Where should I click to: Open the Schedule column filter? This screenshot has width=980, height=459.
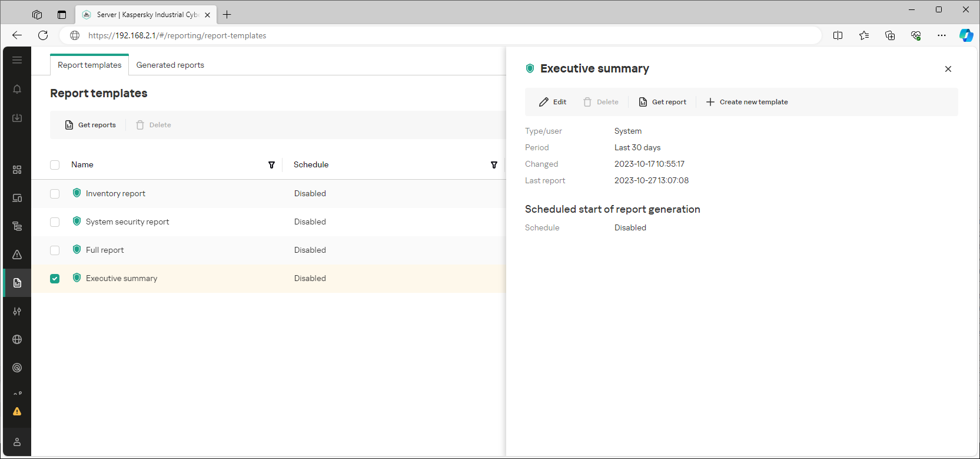(494, 165)
